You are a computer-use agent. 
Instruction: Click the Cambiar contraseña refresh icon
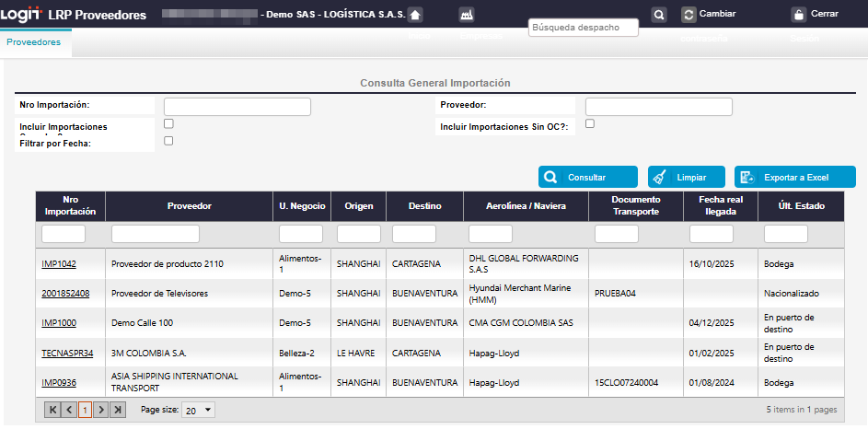click(x=689, y=15)
